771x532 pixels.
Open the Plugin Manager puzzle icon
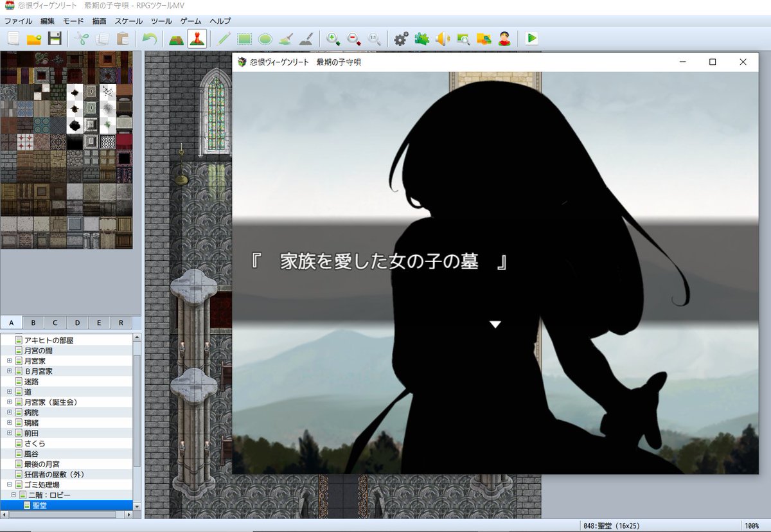422,39
